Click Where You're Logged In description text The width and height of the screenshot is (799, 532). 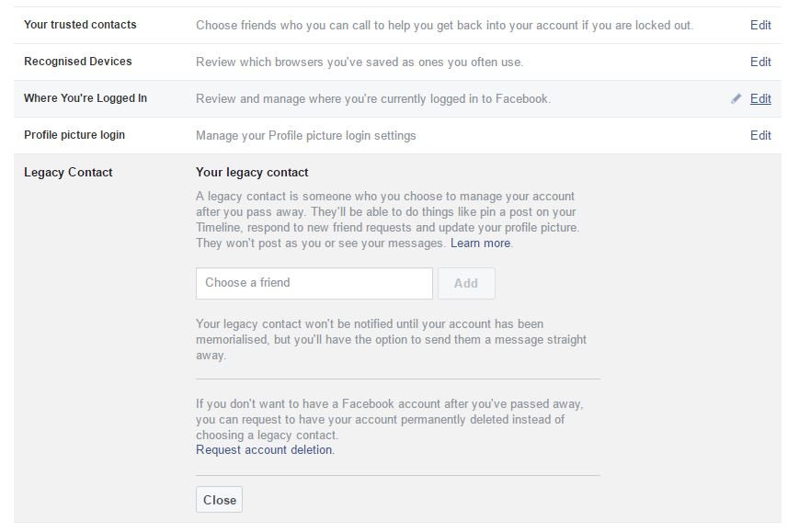point(373,98)
